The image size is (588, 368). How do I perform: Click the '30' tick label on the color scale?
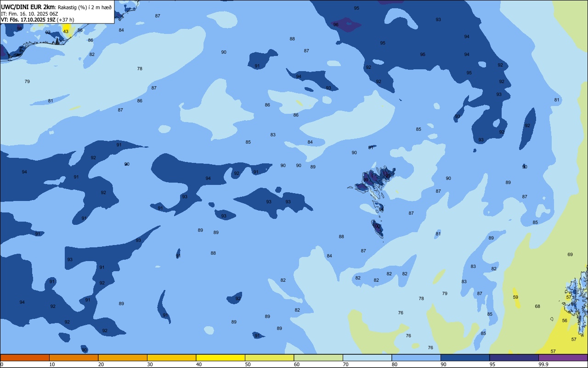[x=150, y=364]
